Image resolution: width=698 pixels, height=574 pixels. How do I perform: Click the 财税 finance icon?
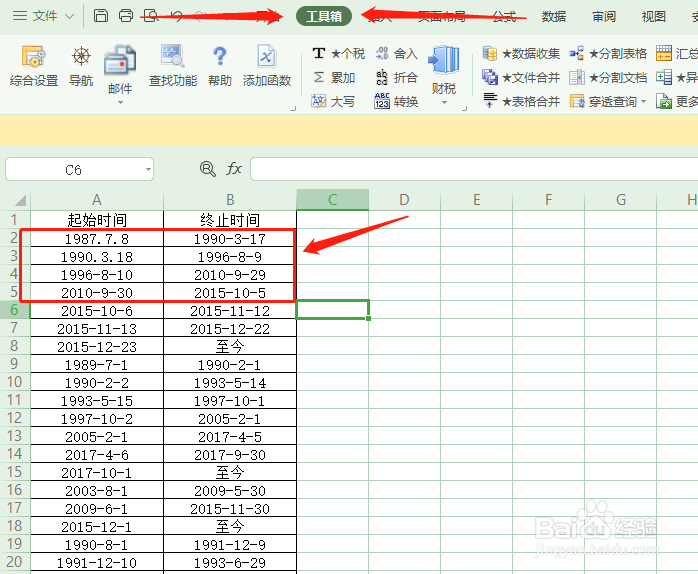point(443,60)
